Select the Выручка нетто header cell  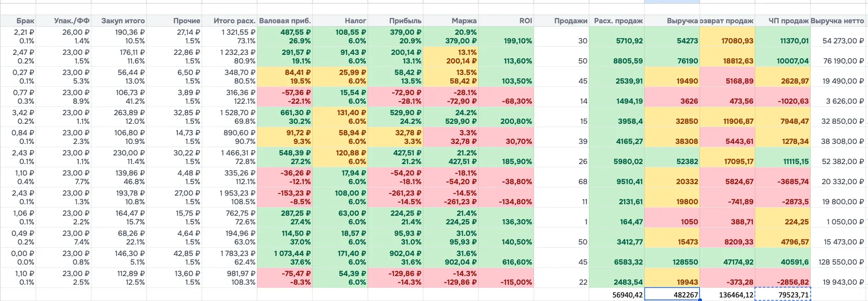(x=838, y=21)
